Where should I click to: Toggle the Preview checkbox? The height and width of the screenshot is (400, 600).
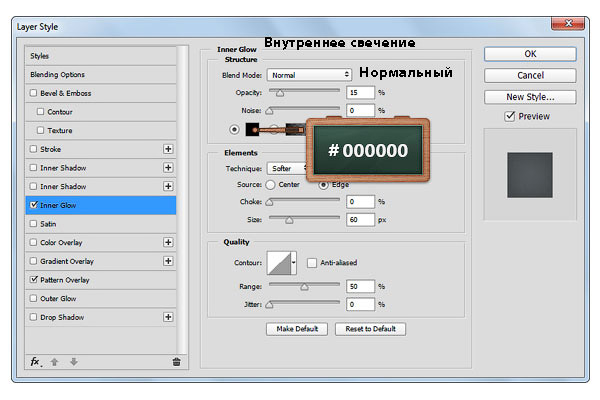[x=510, y=116]
